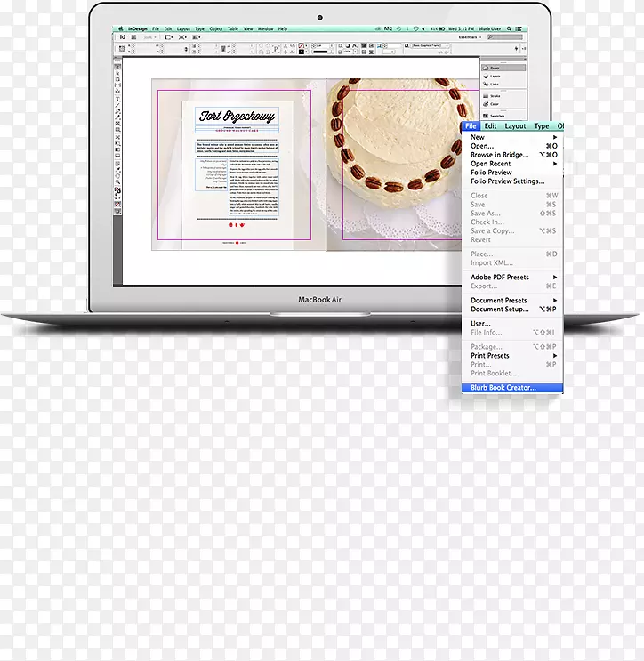Click the fill color swatch in the control bar
Image resolution: width=644 pixels, height=661 pixels.
tap(302, 45)
